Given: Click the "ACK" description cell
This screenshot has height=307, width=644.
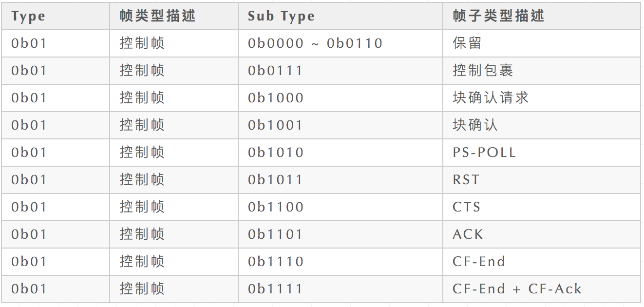Looking at the screenshot, I should [x=468, y=234].
